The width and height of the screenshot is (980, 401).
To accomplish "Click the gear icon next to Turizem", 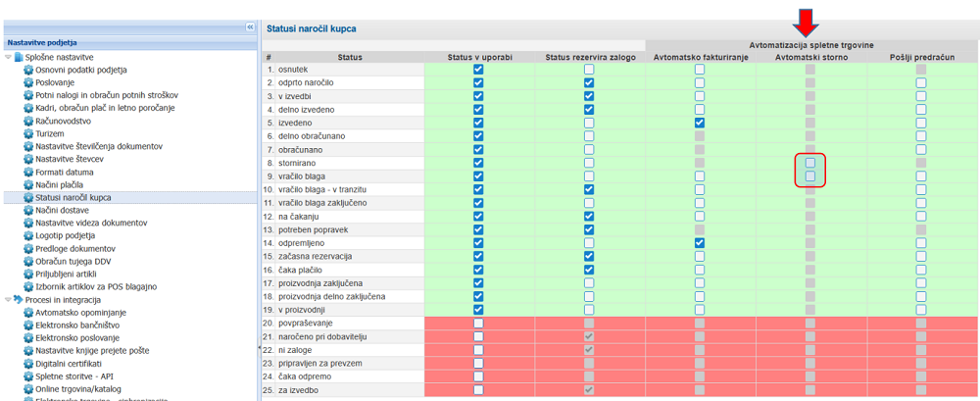I will pos(28,133).
